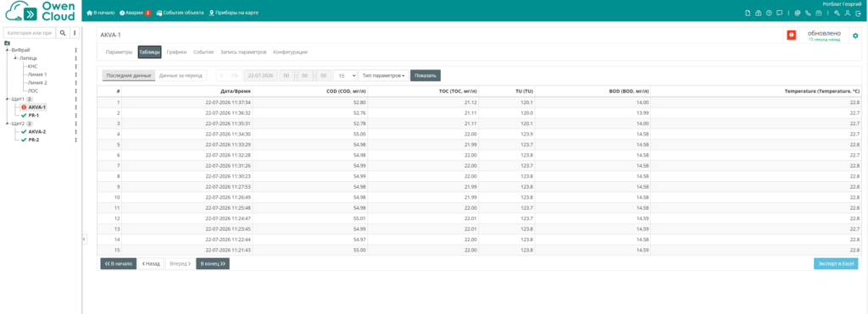Click the 'Вперед >' pagination button
The image size is (868, 314).
180,264
